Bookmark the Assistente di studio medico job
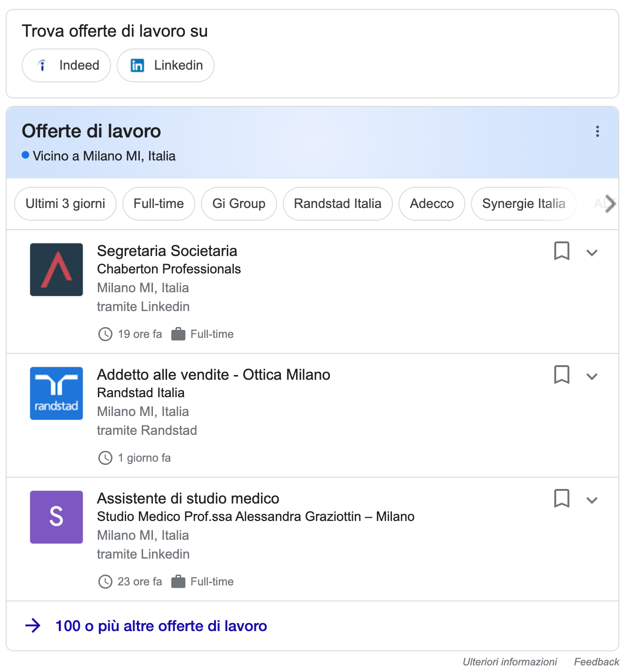Viewport: 623px width, 672px height. [562, 498]
